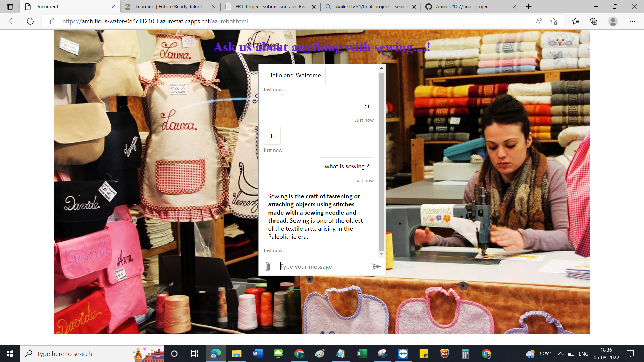Go back with the browser back arrow
This screenshot has height=362, width=644.
click(12, 21)
